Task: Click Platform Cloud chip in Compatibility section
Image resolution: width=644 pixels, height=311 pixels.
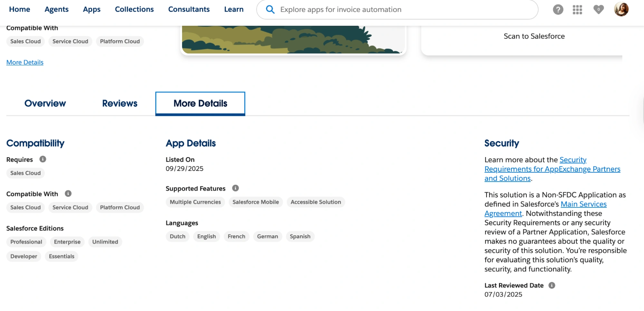Action: (120, 207)
